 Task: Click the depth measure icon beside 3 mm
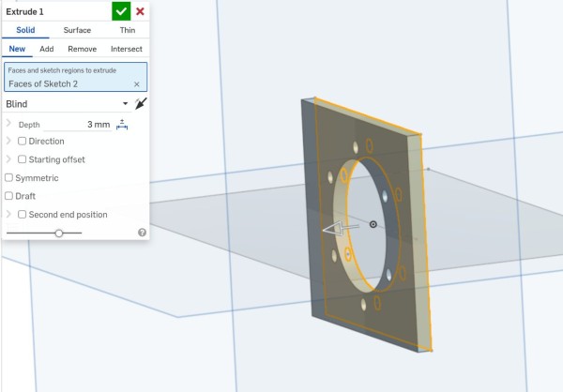coord(122,125)
